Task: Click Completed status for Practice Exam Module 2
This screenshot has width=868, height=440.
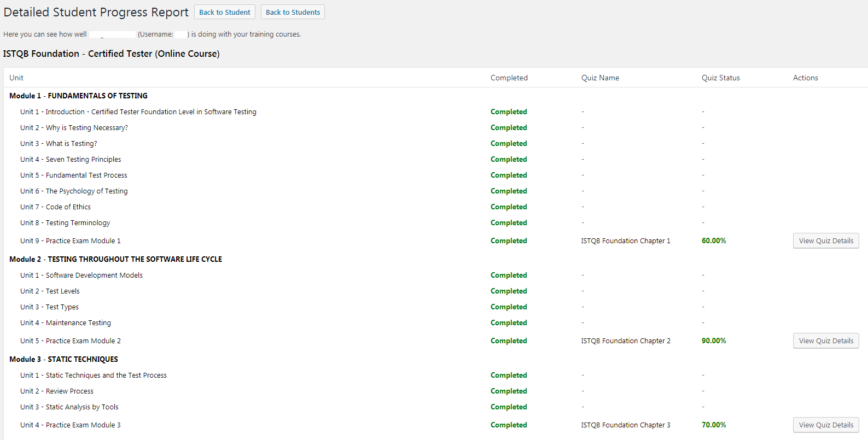Action: (x=509, y=341)
